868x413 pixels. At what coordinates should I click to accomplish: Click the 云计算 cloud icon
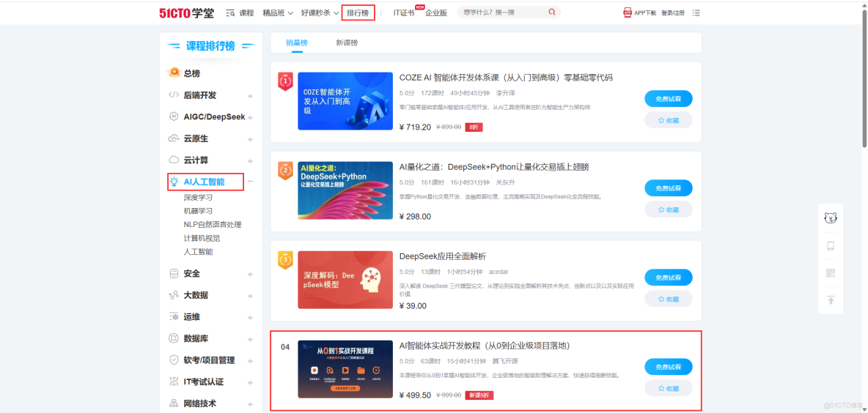[x=174, y=160]
